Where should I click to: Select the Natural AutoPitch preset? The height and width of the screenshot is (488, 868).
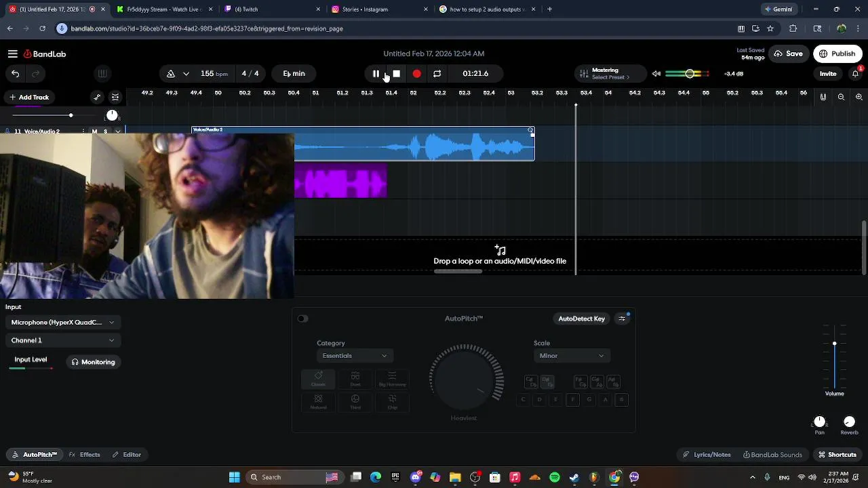318,402
